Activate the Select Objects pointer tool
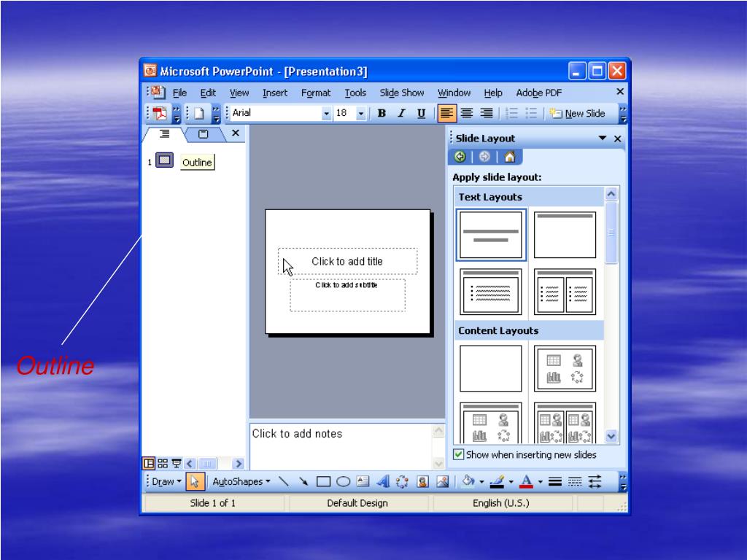The height and width of the screenshot is (560, 747). point(195,481)
